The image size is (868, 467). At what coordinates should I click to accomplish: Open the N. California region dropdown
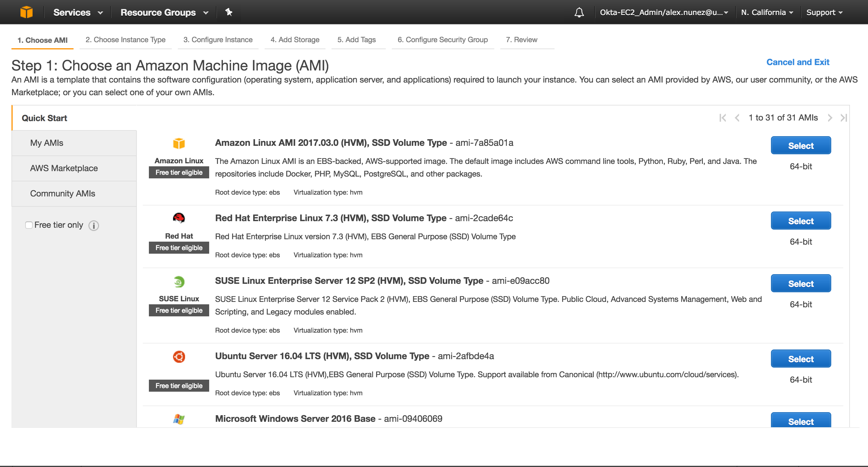click(767, 12)
